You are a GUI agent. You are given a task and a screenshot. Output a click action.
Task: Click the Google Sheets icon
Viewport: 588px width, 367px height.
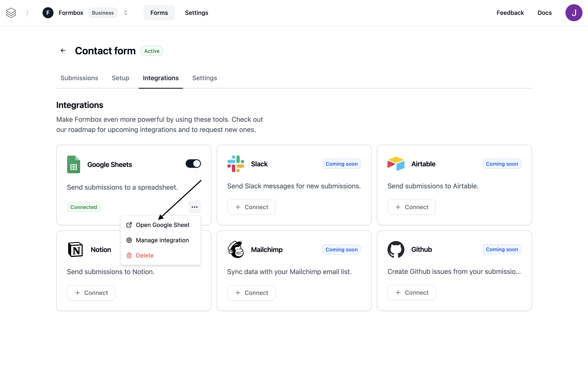[73, 164]
